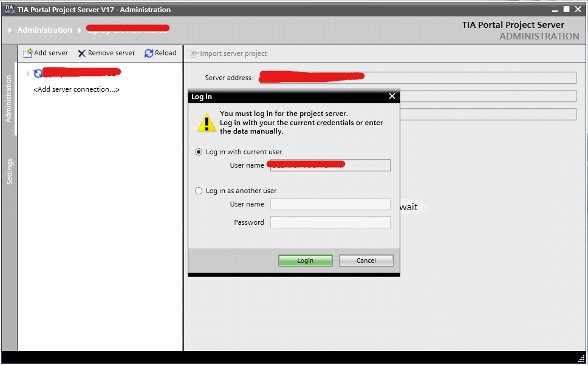Click the Remove server X icon

(82, 53)
